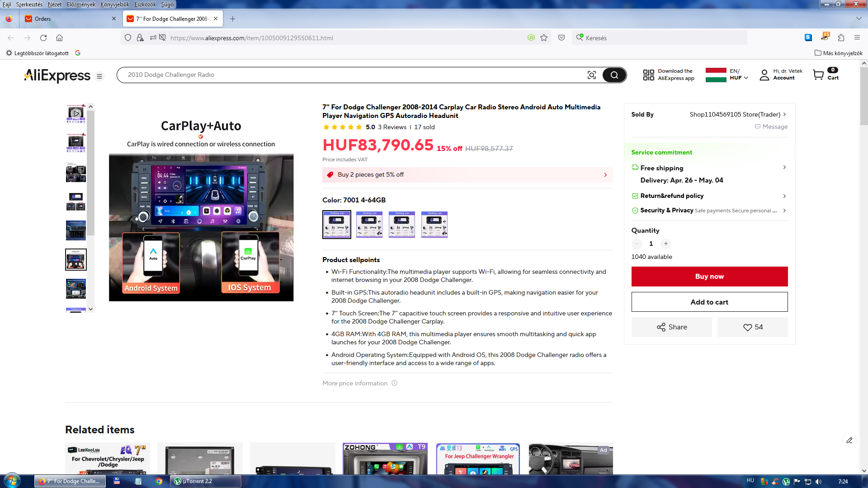Bookmark this page with the star icon
Image resolution: width=868 pixels, height=488 pixels.
[x=544, y=38]
